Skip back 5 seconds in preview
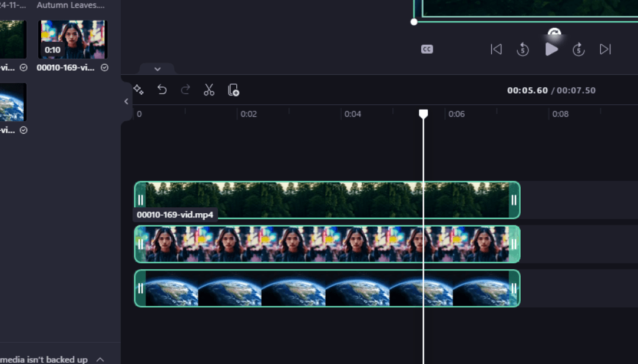The image size is (638, 364). click(522, 49)
